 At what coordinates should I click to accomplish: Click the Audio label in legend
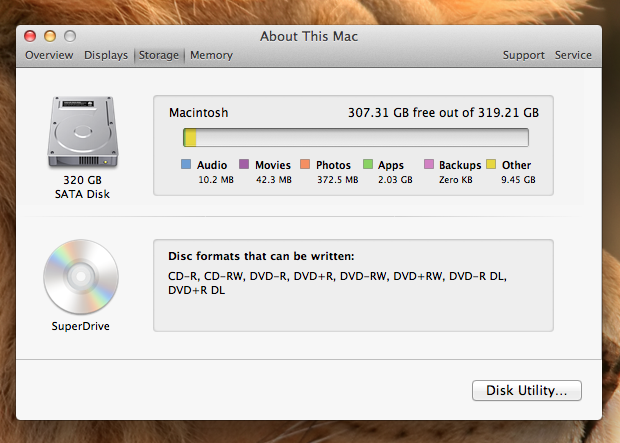pyautogui.click(x=212, y=165)
